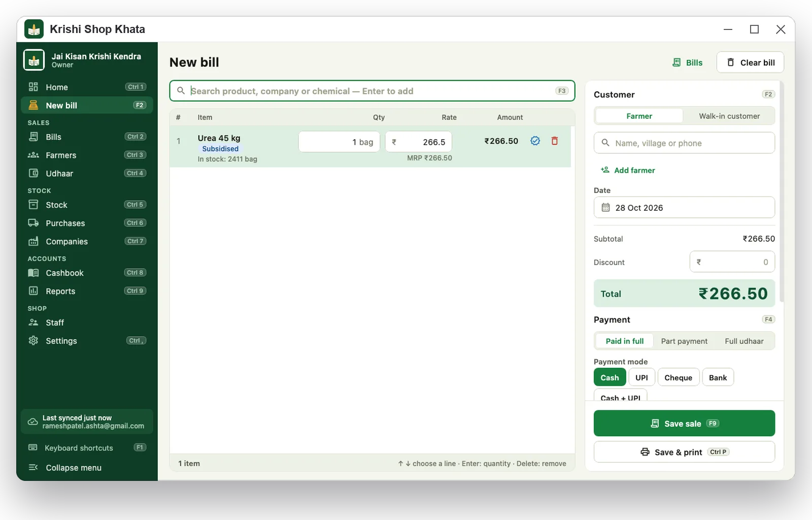This screenshot has height=520, width=812.
Task: Click Add farmer
Action: (628, 170)
